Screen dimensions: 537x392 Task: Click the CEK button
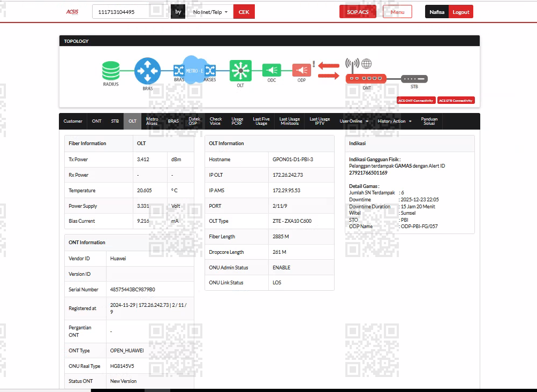244,12
